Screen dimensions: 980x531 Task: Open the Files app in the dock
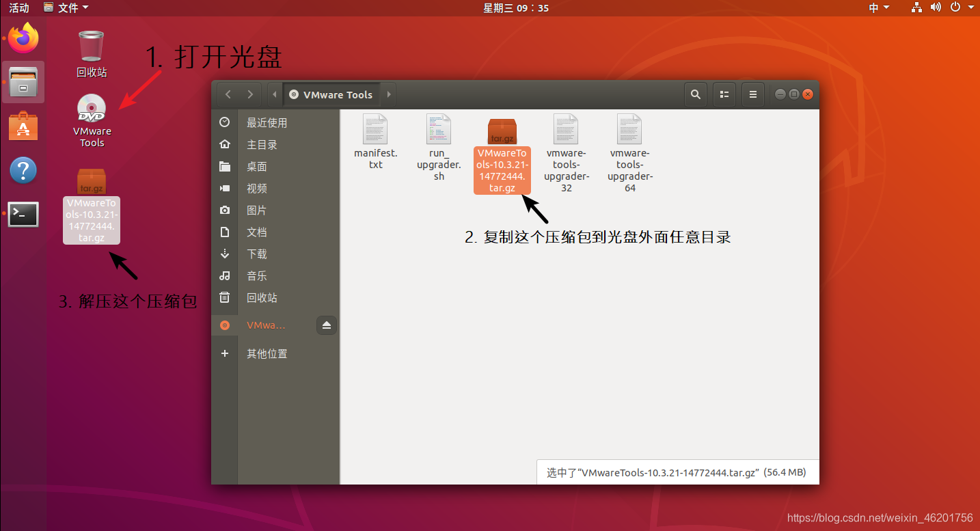23,83
